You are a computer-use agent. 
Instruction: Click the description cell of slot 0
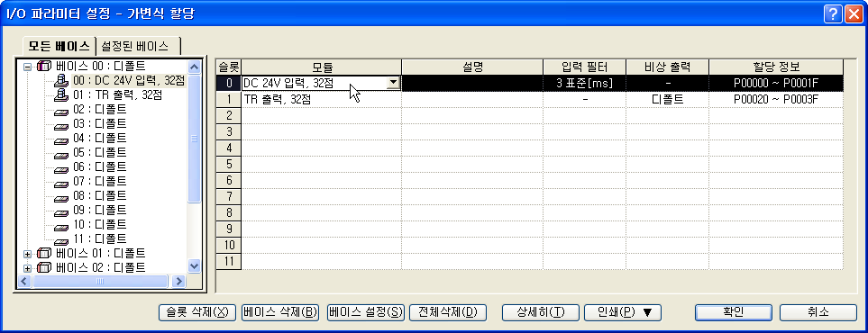point(472,83)
